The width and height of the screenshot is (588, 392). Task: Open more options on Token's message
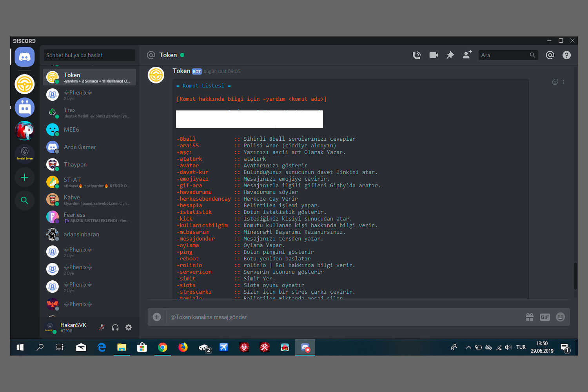563,82
